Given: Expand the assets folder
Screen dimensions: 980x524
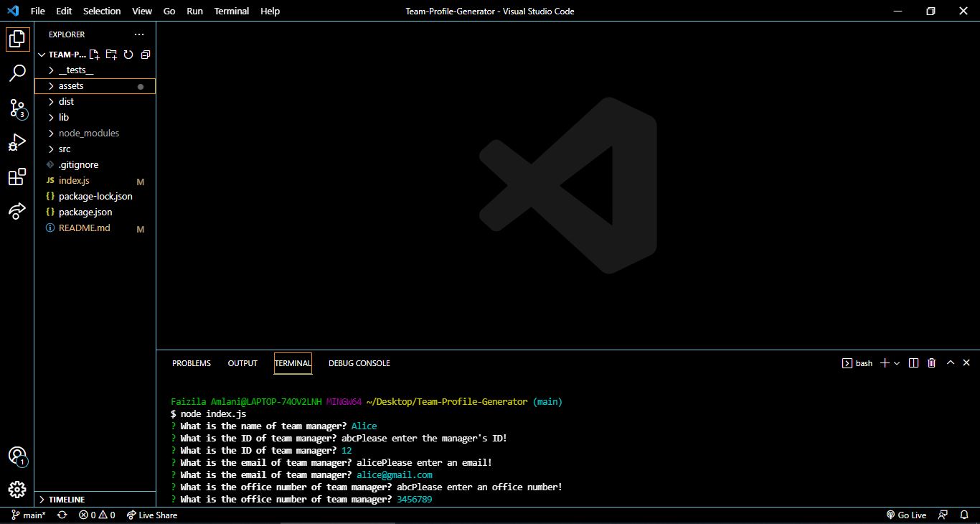Looking at the screenshot, I should tap(95, 86).
